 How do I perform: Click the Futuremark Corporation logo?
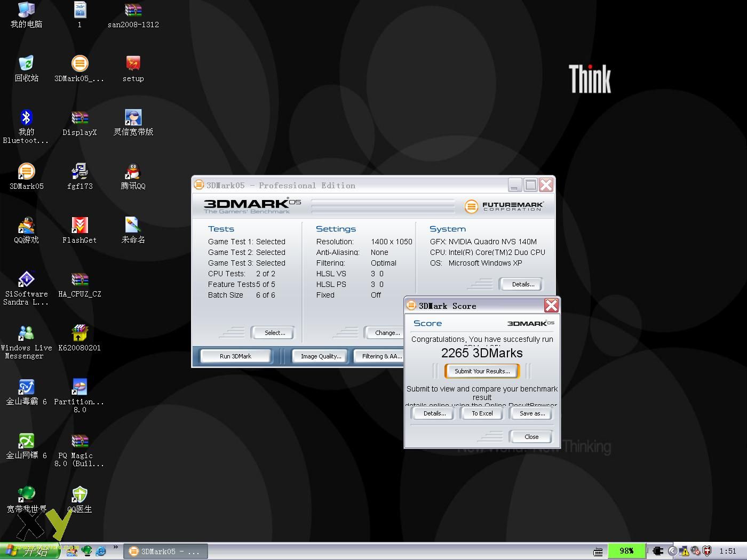click(x=504, y=206)
